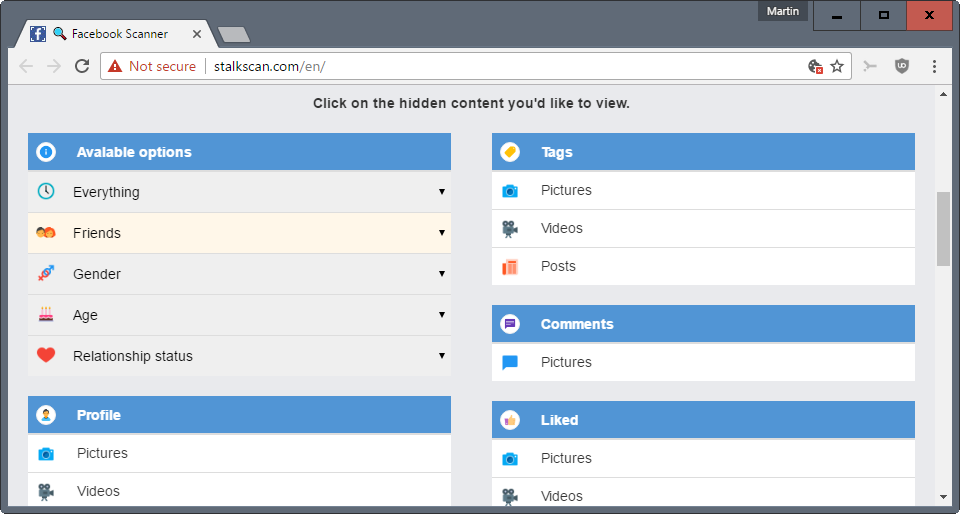Go back to the previous page
The width and height of the screenshot is (960, 514).
click(x=26, y=66)
